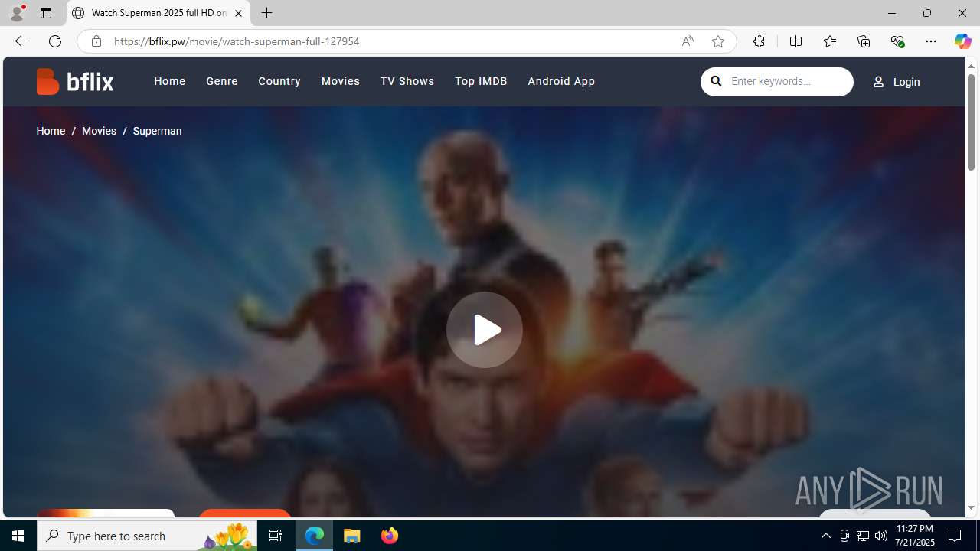Go to TV Shows section
Screen dimensions: 980x551
coord(407,81)
